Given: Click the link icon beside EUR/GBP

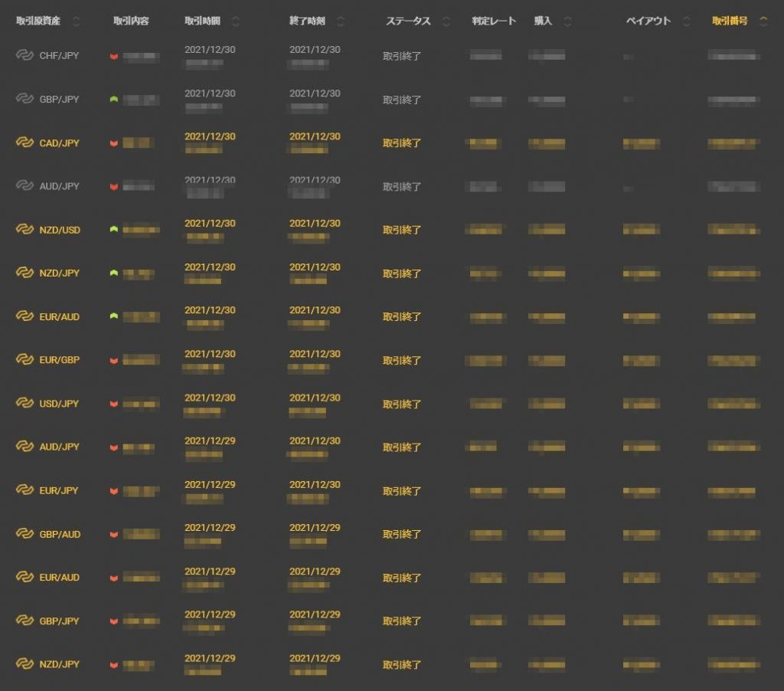Looking at the screenshot, I should pos(24,359).
